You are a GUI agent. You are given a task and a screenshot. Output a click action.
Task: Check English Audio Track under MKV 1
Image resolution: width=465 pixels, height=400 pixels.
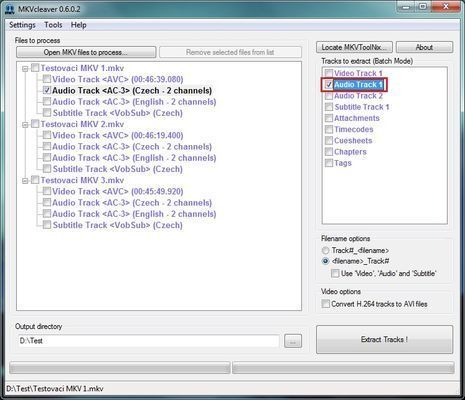click(x=47, y=101)
